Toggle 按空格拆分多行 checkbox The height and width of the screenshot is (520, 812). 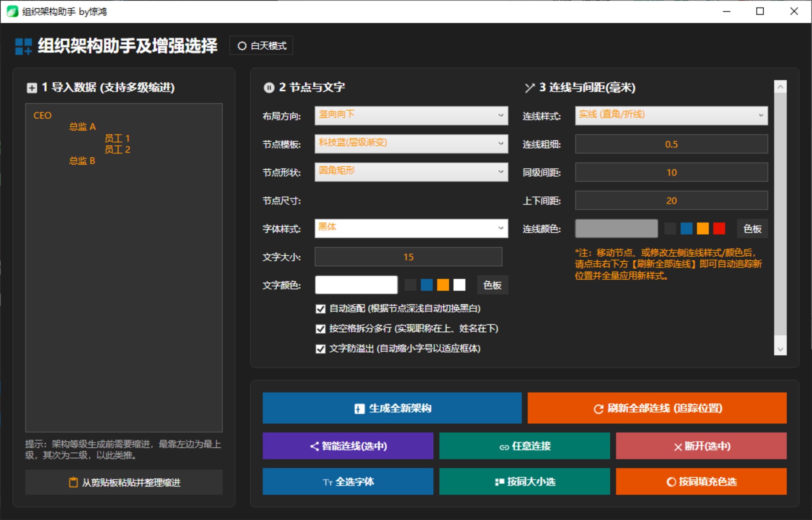tap(320, 329)
